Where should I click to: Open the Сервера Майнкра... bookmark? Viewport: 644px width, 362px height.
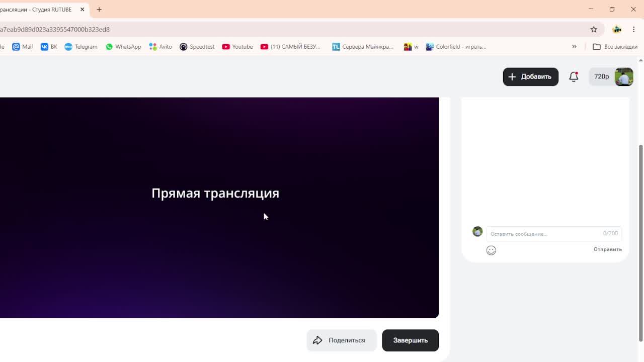tap(363, 47)
